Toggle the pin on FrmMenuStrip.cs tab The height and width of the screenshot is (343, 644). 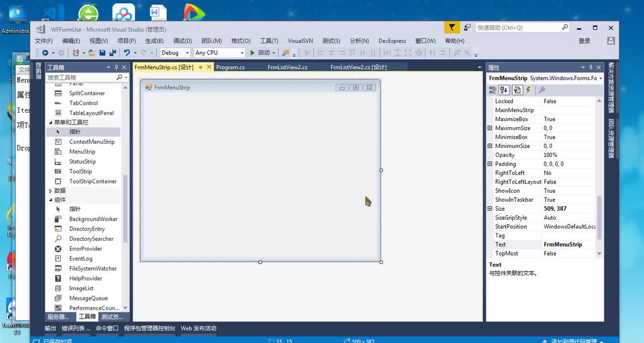click(x=200, y=67)
